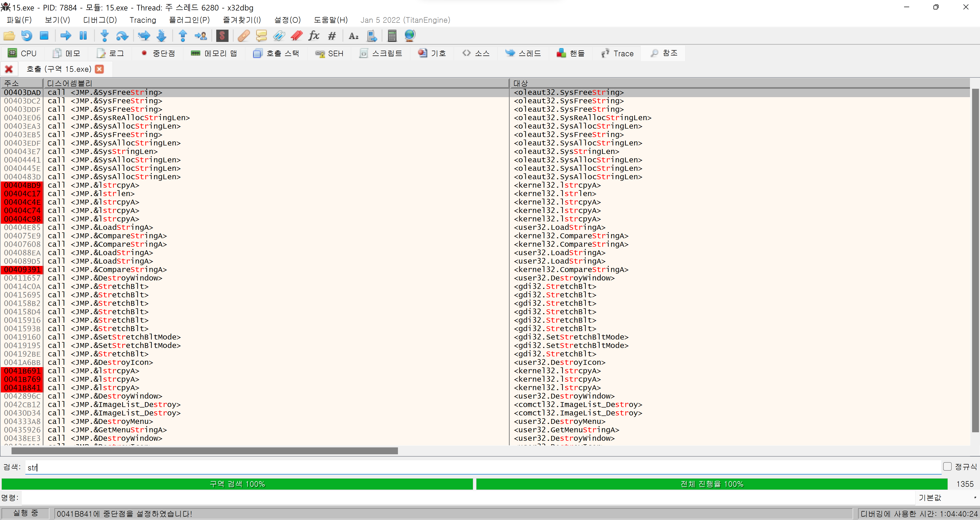Click the Run arrow icon

tap(66, 36)
